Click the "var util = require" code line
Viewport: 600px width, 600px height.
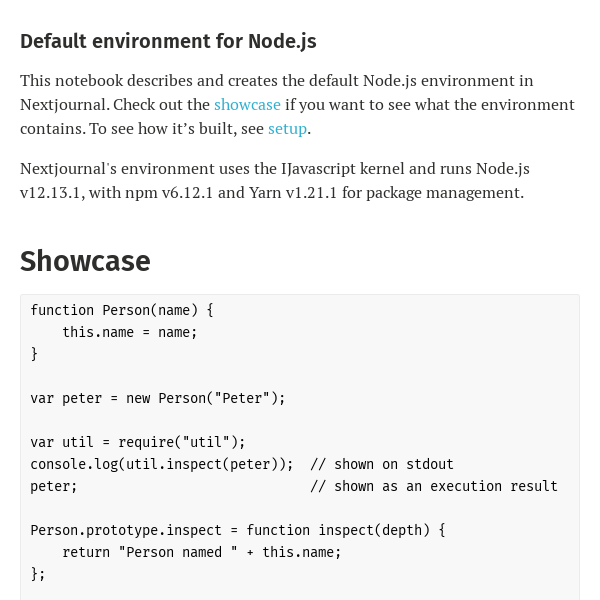[x=138, y=442]
